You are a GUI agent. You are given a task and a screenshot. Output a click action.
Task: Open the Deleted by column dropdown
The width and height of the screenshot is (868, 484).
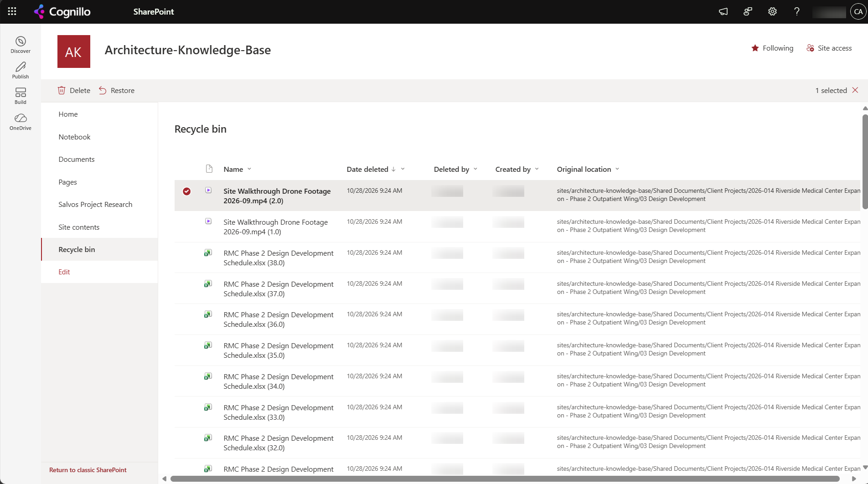pos(475,169)
